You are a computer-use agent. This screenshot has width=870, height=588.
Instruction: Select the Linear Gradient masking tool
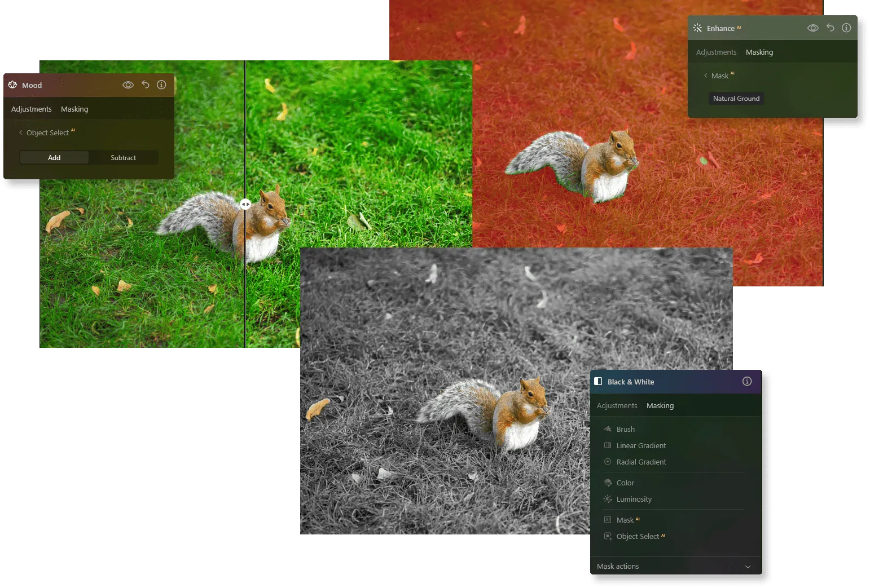pyautogui.click(x=641, y=445)
